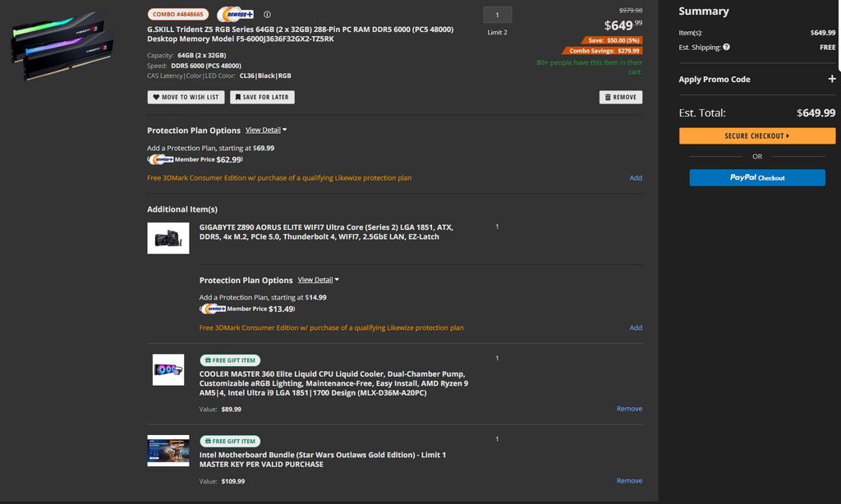Open the G.SKILL Trident Z5 product title
The height and width of the screenshot is (504, 841).
tap(300, 34)
